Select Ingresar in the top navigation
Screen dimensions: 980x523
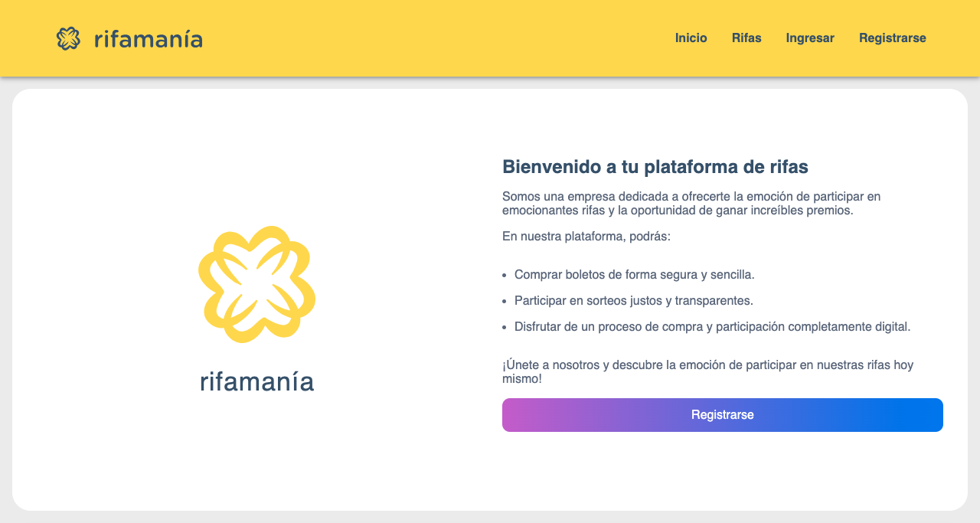click(x=810, y=38)
